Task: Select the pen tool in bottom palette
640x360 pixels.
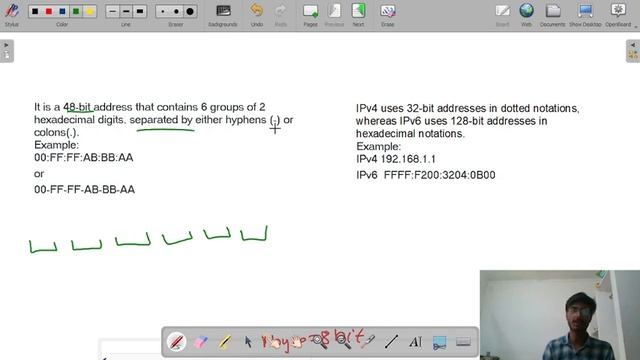Action: pyautogui.click(x=177, y=342)
